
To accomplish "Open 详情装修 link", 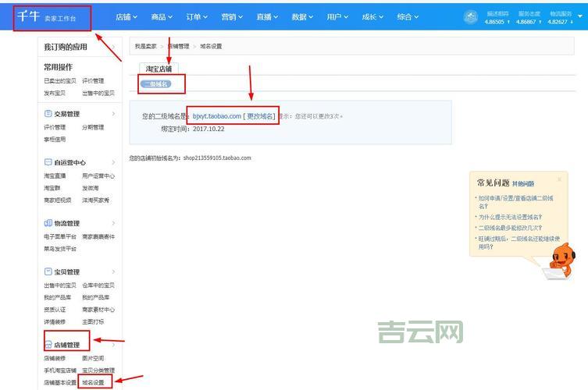I will pyautogui.click(x=55, y=322).
